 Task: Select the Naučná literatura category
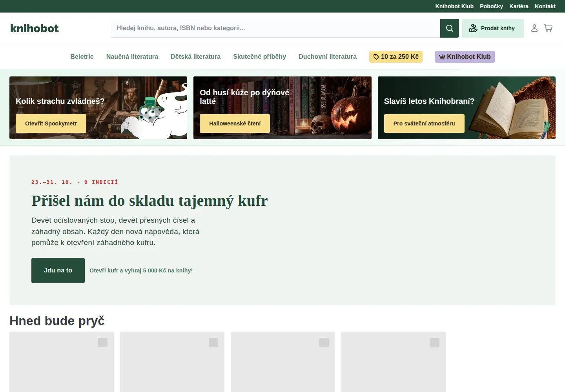pyautogui.click(x=132, y=57)
